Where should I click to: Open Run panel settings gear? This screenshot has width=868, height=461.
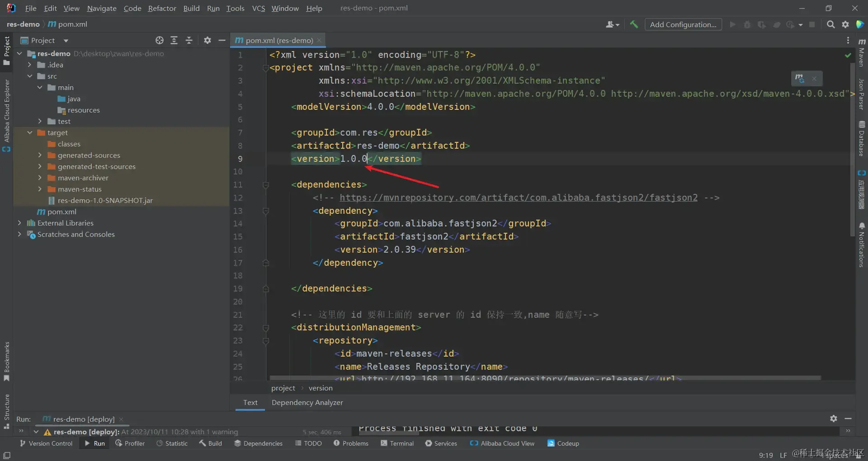[x=834, y=419]
